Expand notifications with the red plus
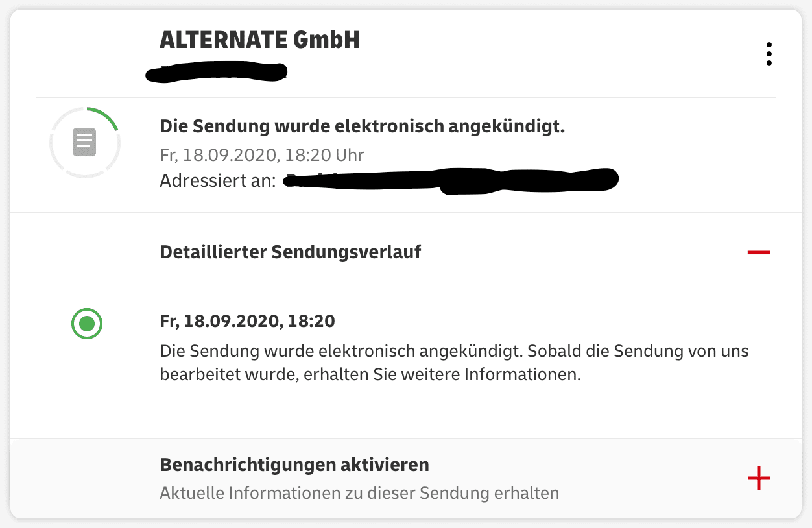 click(x=758, y=479)
